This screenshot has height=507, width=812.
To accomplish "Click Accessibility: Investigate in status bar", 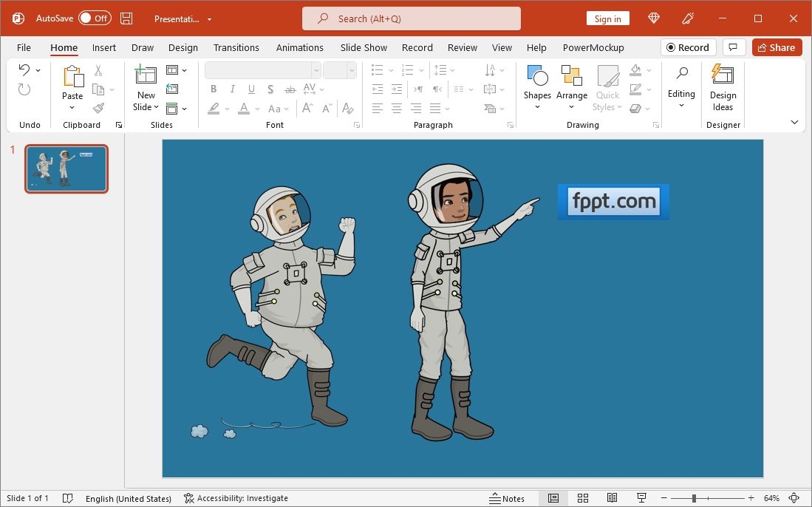I will pos(236,498).
